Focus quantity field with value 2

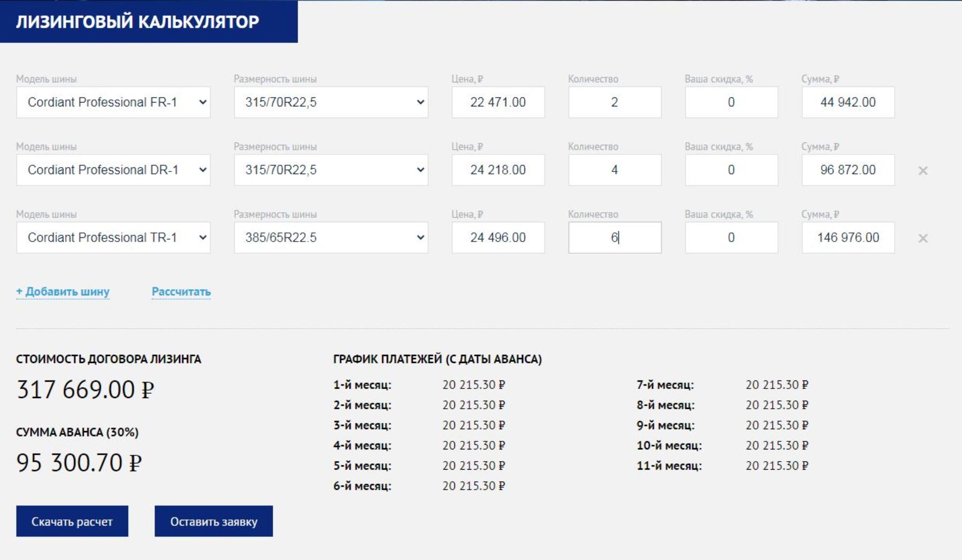(x=615, y=102)
